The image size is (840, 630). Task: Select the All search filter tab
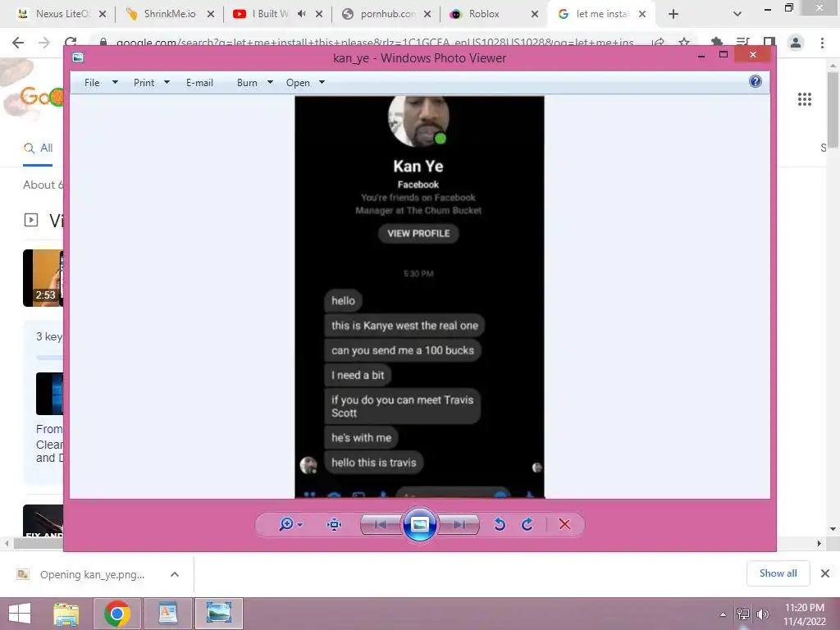[38, 148]
